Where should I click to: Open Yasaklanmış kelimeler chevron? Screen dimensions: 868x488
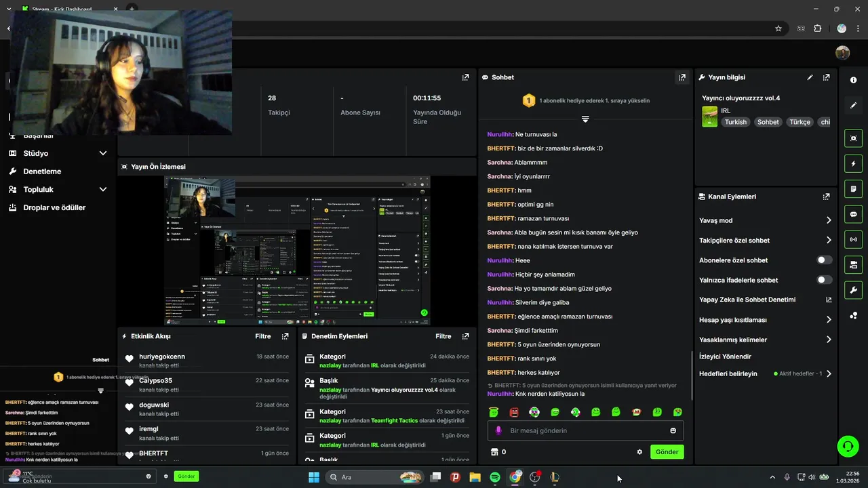[x=829, y=340]
